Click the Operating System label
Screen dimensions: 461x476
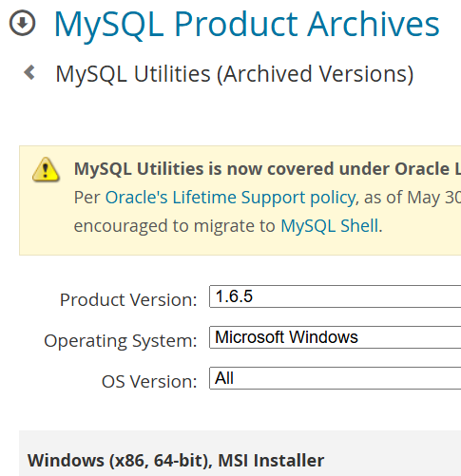pyautogui.click(x=121, y=341)
